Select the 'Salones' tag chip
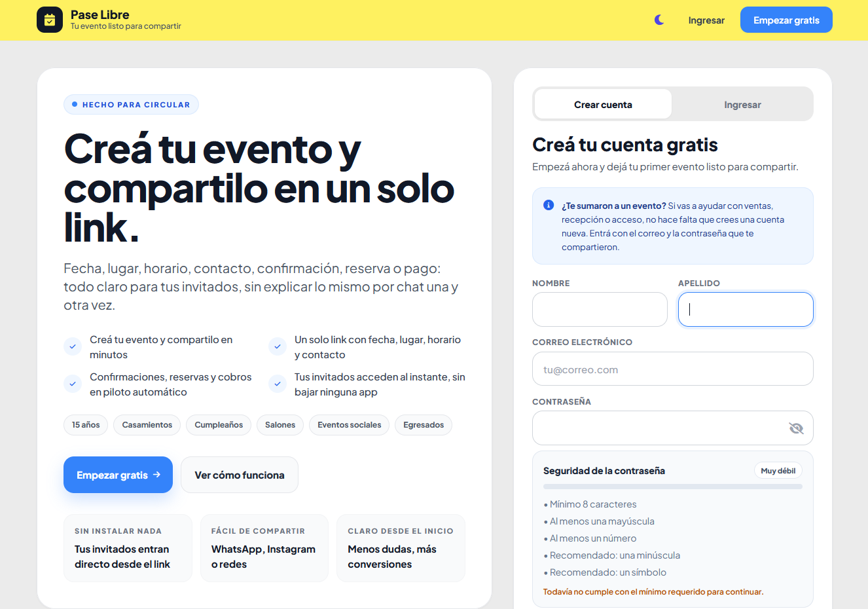Screen dimensions: 868x609 280,425
